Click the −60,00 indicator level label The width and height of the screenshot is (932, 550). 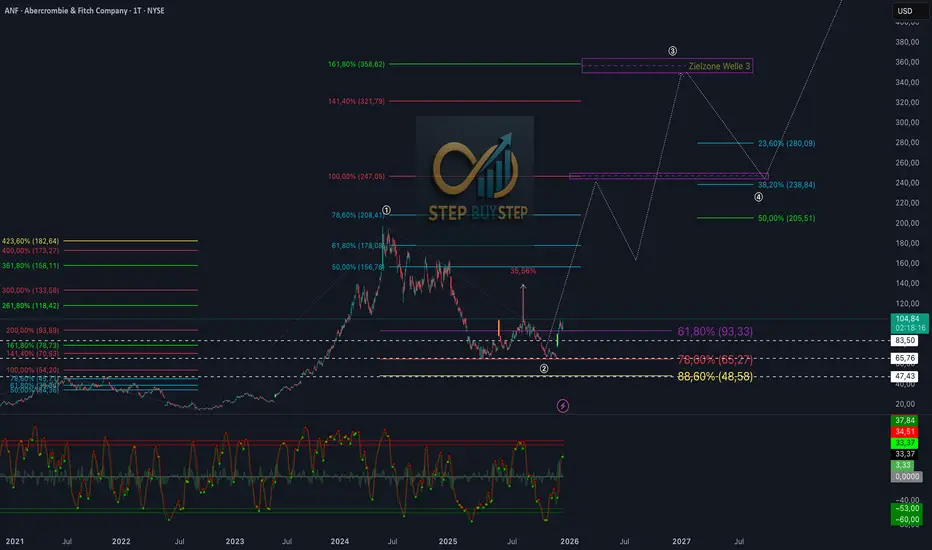[906, 520]
